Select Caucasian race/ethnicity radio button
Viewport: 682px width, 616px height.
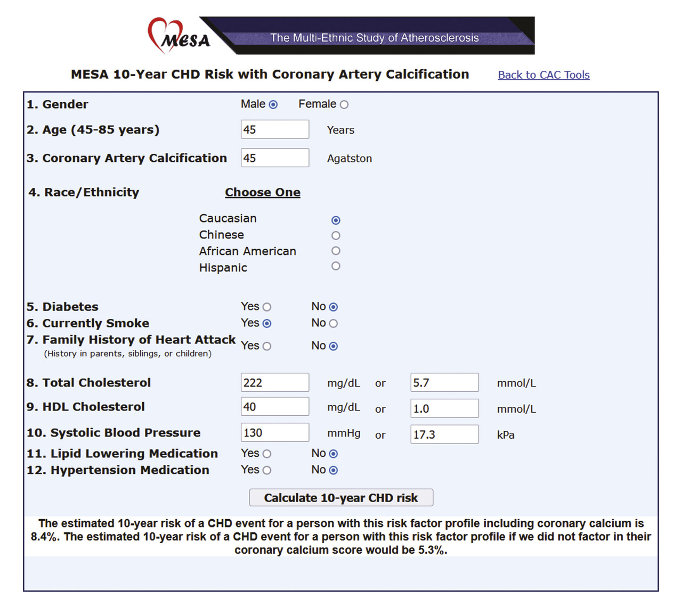336,220
